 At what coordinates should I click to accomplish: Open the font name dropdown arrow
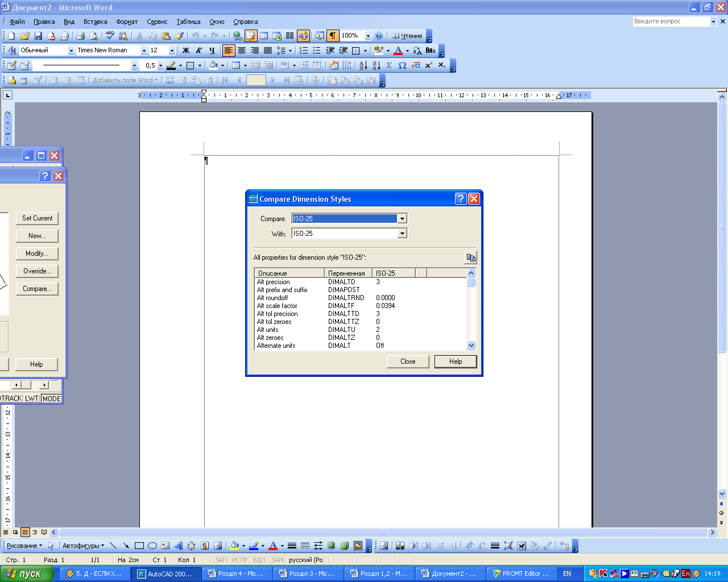[x=144, y=51]
